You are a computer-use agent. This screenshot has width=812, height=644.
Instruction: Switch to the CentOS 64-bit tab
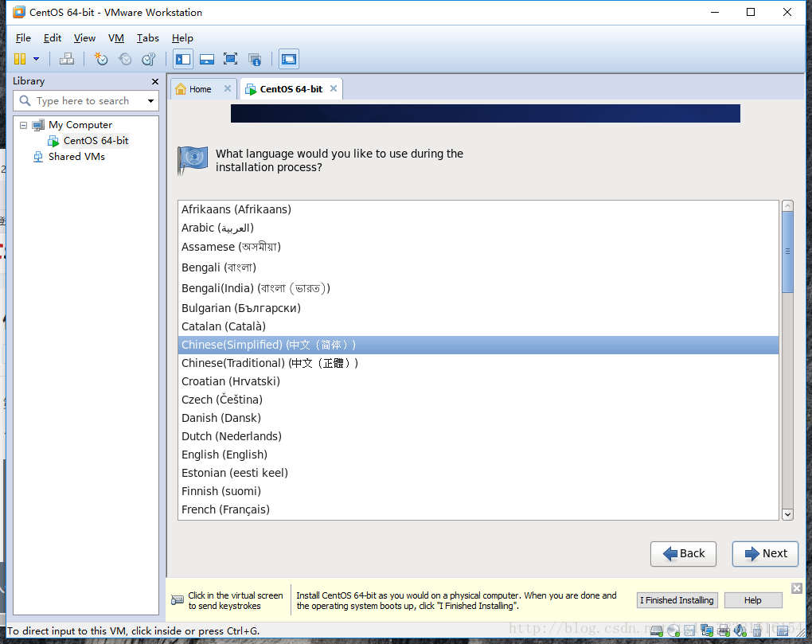tap(291, 89)
